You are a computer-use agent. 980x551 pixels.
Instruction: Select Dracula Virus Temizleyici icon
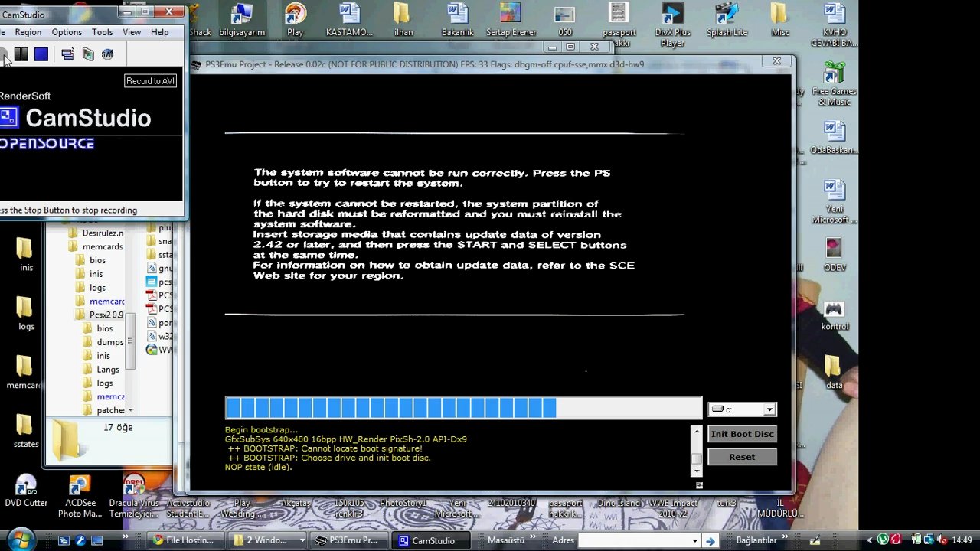tap(134, 496)
